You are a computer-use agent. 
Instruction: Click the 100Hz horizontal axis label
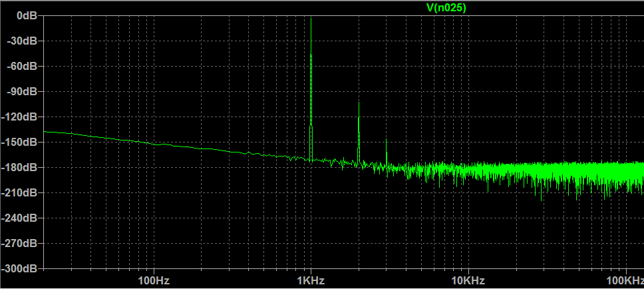(x=154, y=281)
